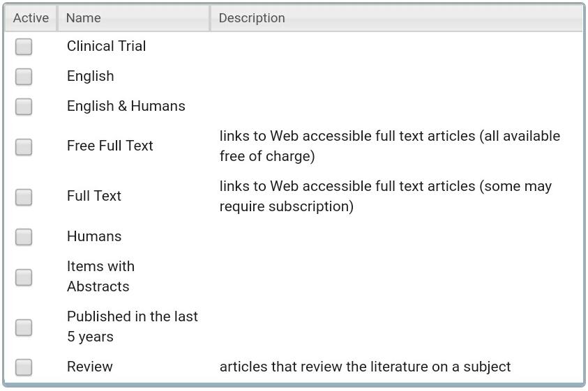Click the Active column header

(31, 18)
